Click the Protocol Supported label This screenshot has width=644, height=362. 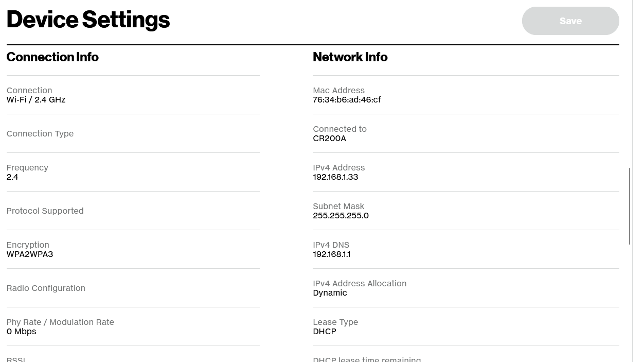pos(45,211)
